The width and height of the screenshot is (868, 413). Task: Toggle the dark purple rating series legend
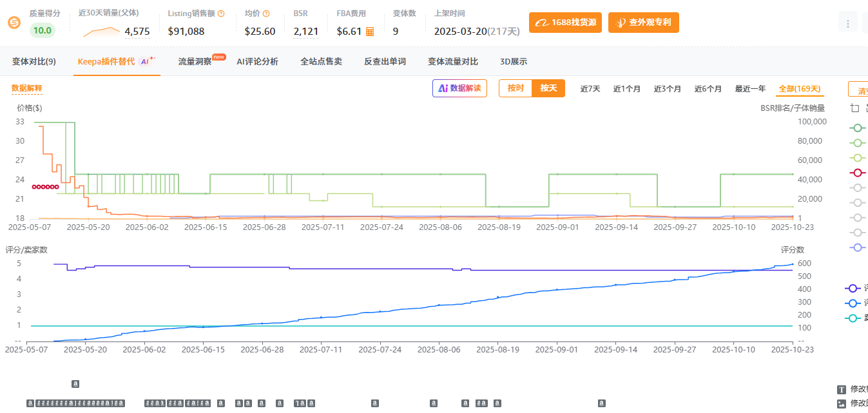tap(853, 289)
